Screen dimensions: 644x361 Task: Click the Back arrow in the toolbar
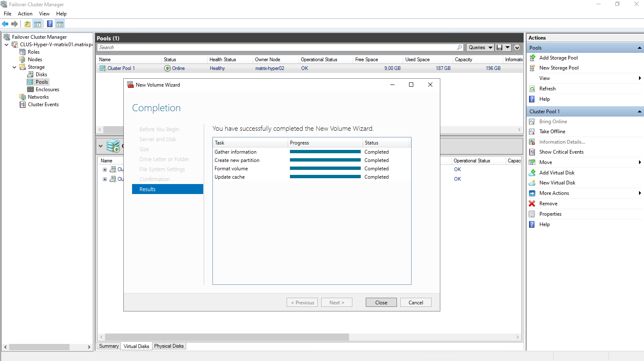[5, 24]
